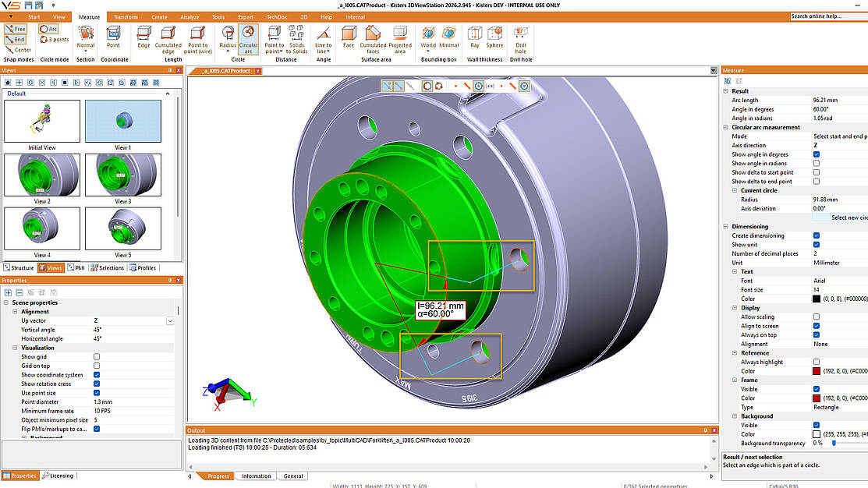This screenshot has height=488, width=868.
Task: Select World bounding box tool
Action: click(x=428, y=38)
